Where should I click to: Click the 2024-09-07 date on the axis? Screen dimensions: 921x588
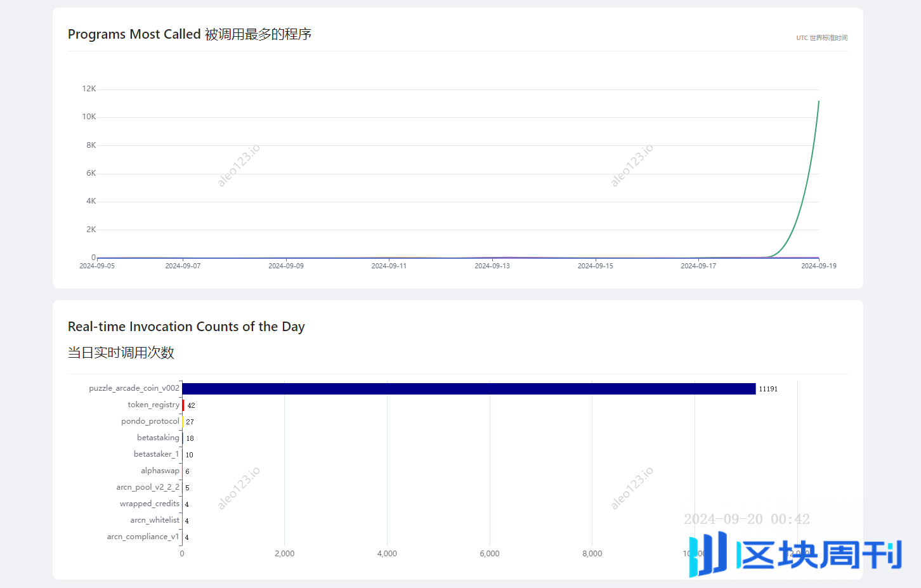pos(183,266)
